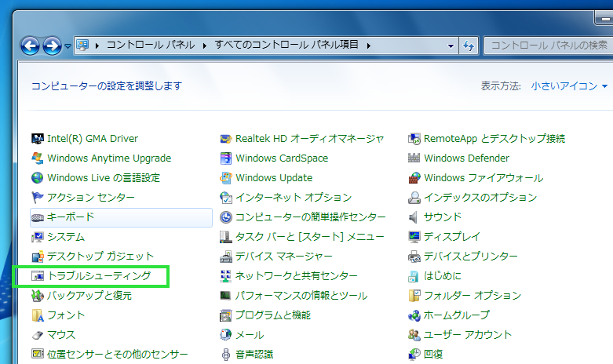Screen dimensions: 613x364
Task: Open the デバイス マネージャー link text
Action: coord(284,257)
